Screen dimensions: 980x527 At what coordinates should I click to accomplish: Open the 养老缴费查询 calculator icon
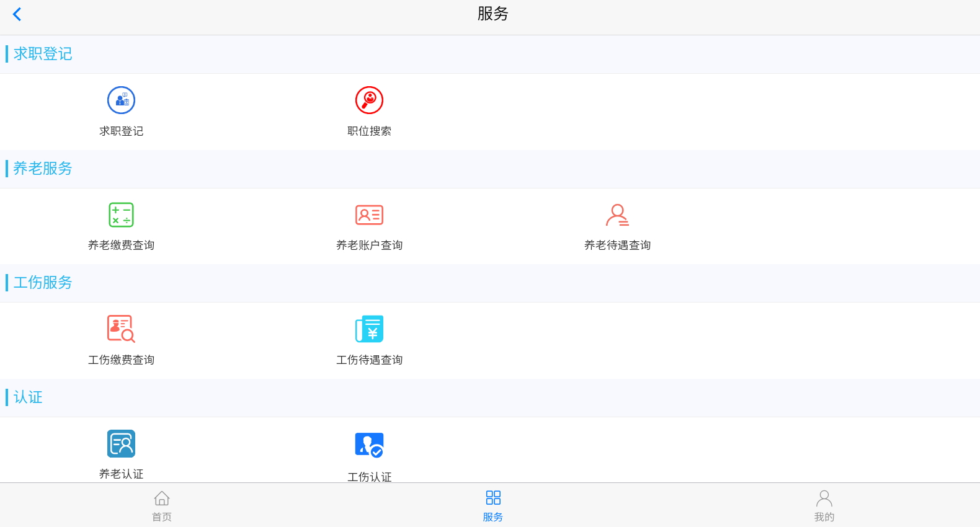121,215
